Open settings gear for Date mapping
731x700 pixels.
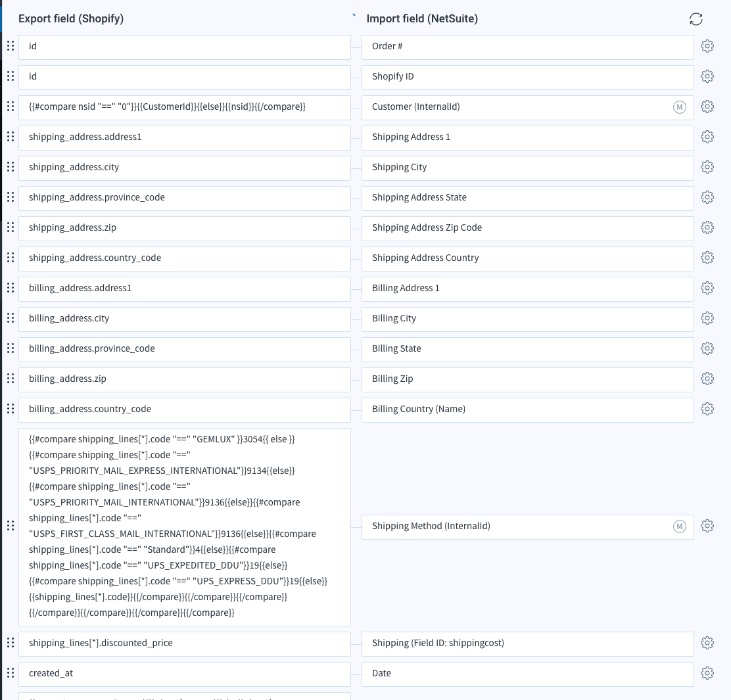[707, 673]
